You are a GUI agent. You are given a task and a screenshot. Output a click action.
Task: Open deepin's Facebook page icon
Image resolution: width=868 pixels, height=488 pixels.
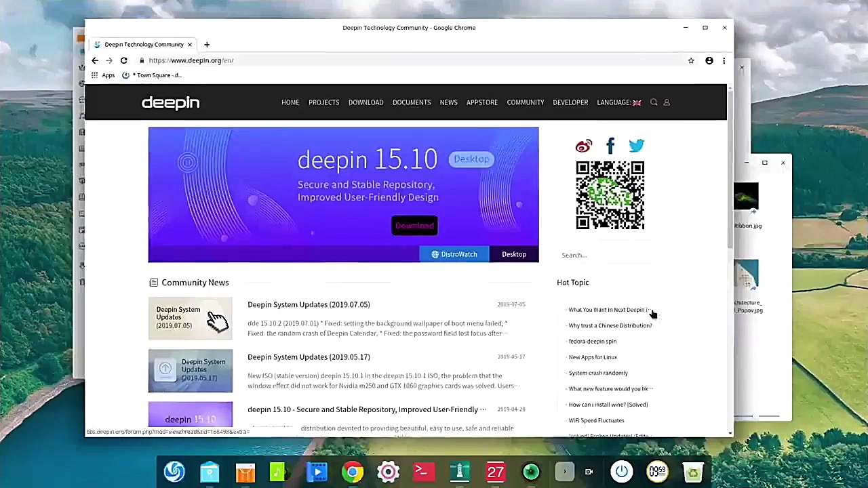tap(610, 146)
